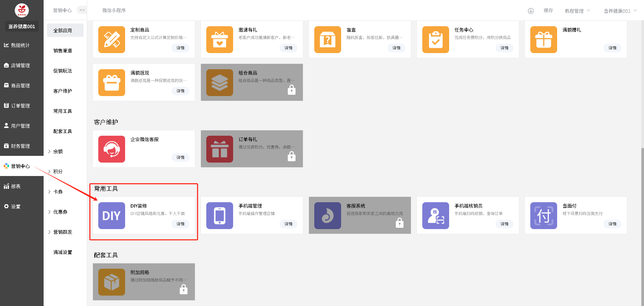Click the 定制商品 pencil ruler icon
The image size is (644, 306).
(x=111, y=40)
